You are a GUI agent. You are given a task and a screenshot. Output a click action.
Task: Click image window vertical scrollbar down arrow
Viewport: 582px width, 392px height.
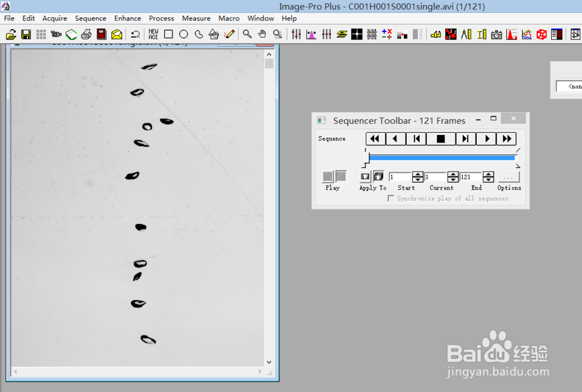[x=269, y=362]
